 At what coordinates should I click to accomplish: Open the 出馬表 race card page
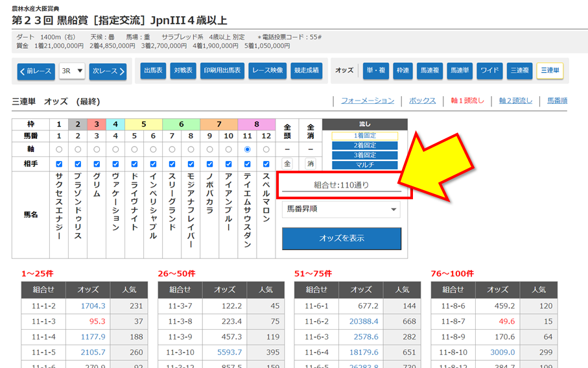click(x=153, y=71)
